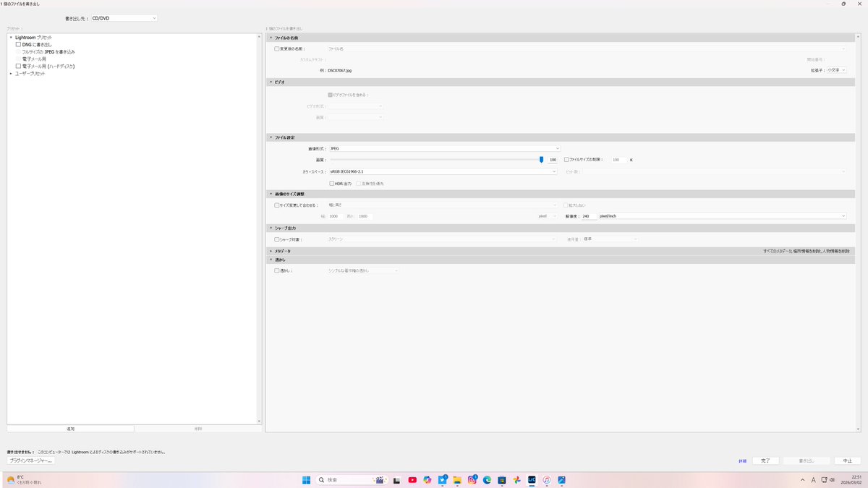This screenshot has height=488, width=868.
Task: Click the IME input mode A indicator
Action: 814,479
